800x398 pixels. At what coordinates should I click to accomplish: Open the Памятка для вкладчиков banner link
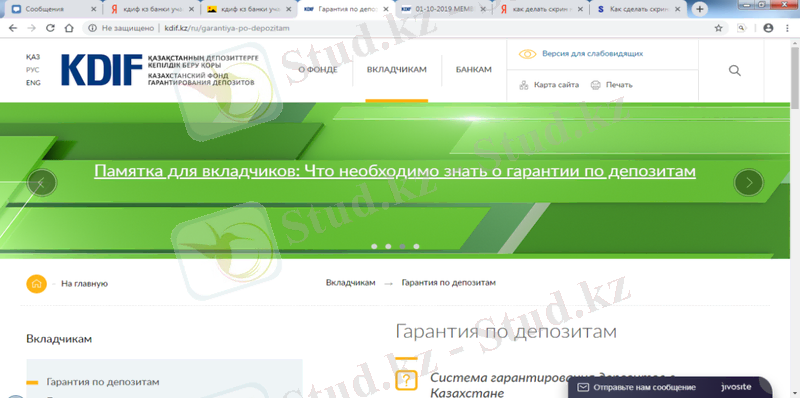click(x=395, y=171)
